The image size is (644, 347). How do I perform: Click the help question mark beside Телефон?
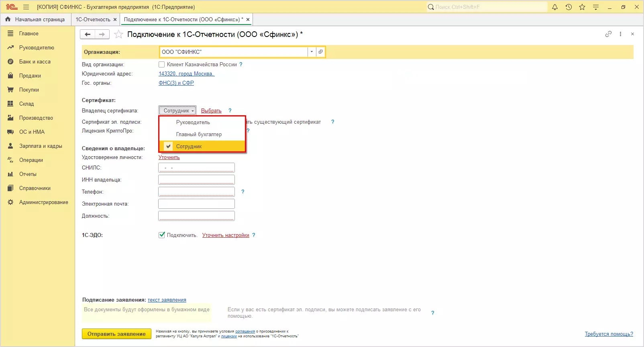tap(243, 192)
